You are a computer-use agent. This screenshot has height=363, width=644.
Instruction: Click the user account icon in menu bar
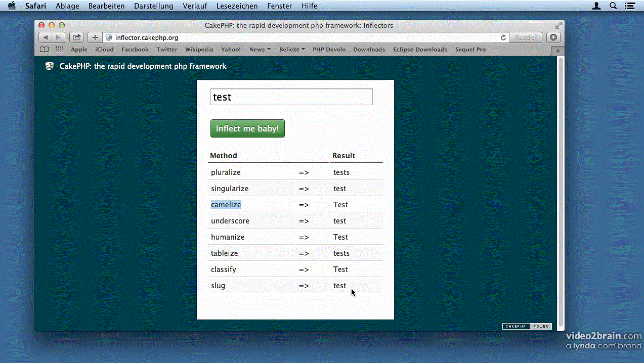[597, 6]
